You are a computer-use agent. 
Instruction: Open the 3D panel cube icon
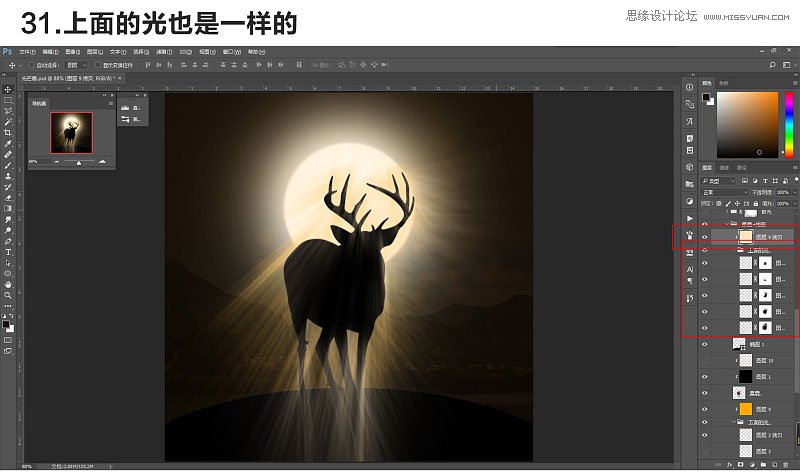pyautogui.click(x=690, y=167)
